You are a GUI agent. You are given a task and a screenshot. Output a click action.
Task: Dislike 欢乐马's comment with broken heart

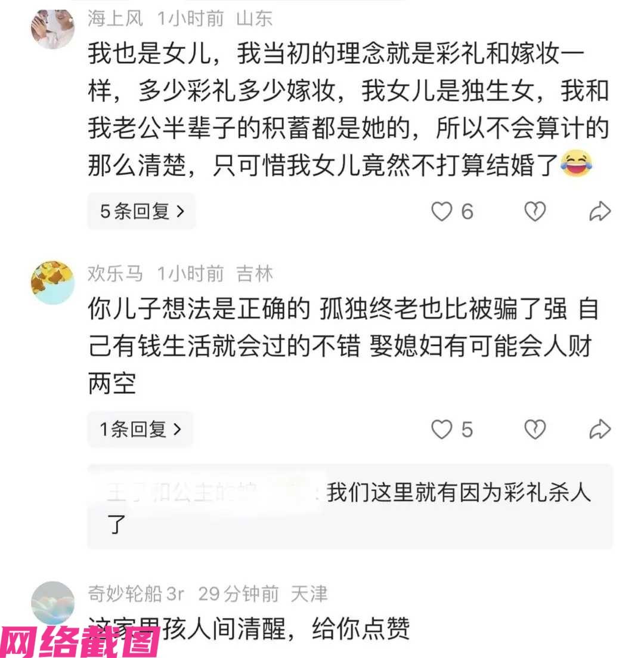[535, 430]
